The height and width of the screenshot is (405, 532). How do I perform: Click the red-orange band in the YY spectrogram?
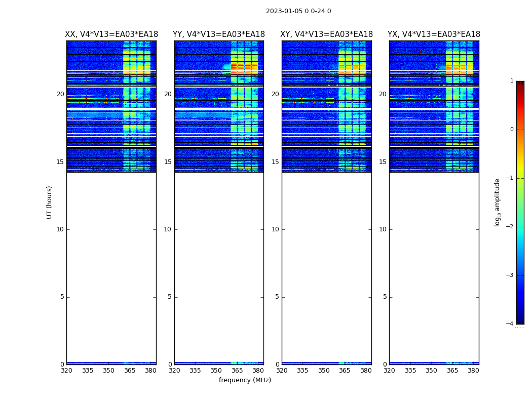click(x=244, y=68)
